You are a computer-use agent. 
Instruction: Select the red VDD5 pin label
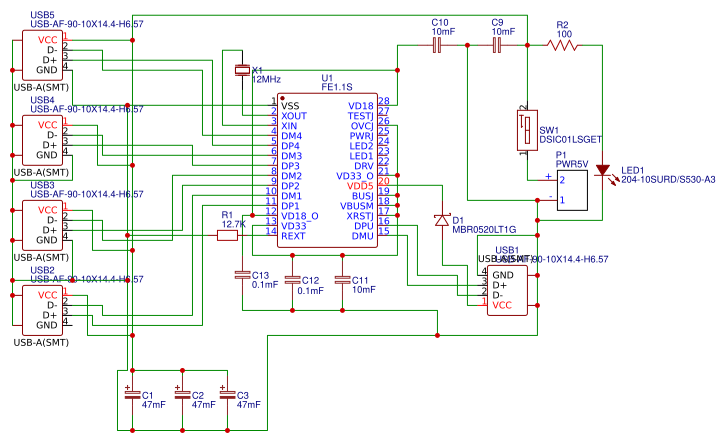point(360,186)
